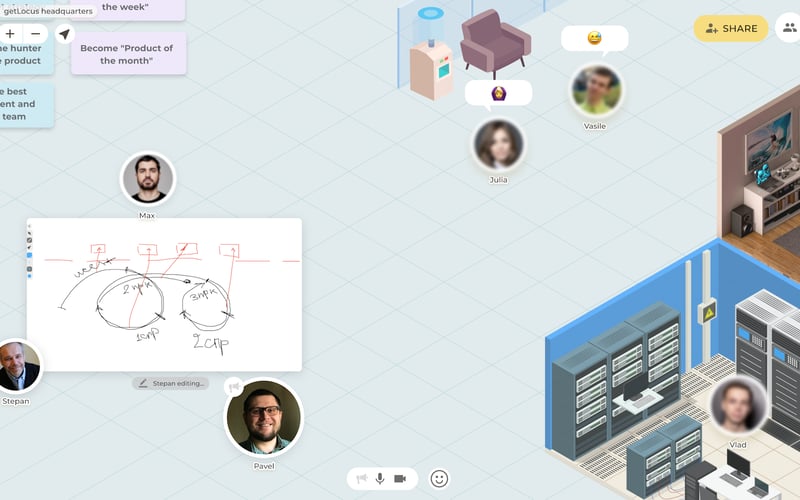Select Max's avatar
This screenshot has height=500, width=800.
click(x=148, y=179)
